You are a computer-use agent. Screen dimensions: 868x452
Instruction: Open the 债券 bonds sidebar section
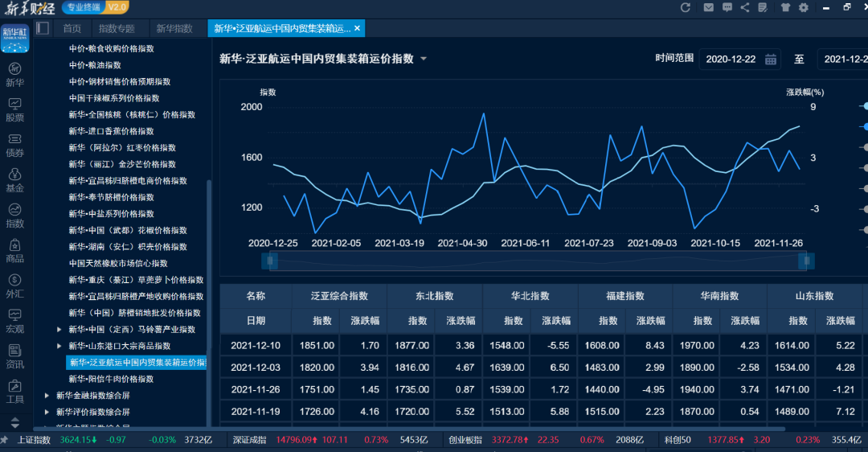(x=15, y=146)
